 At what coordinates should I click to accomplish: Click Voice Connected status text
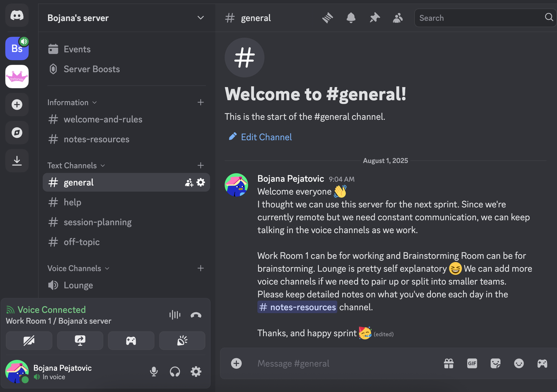click(x=52, y=310)
